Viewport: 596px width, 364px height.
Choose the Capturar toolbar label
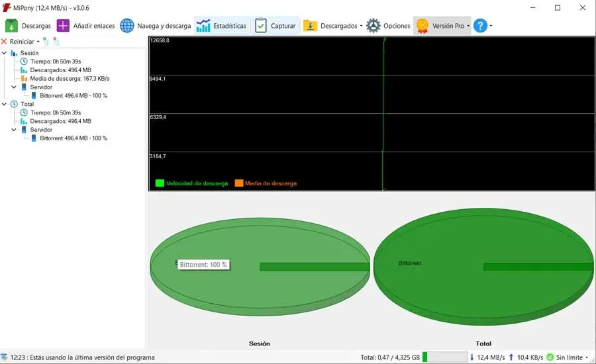click(283, 26)
